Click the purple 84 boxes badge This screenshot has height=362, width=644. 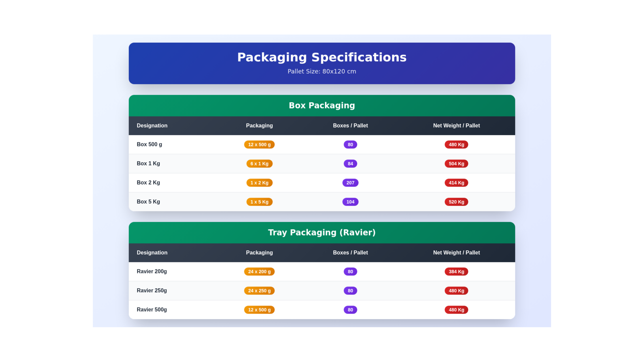[350, 164]
